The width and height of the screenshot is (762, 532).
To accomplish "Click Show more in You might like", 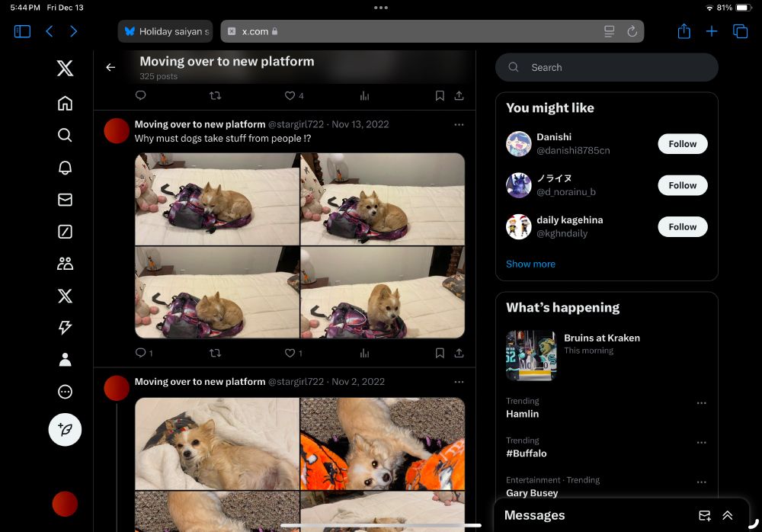I will tap(530, 264).
